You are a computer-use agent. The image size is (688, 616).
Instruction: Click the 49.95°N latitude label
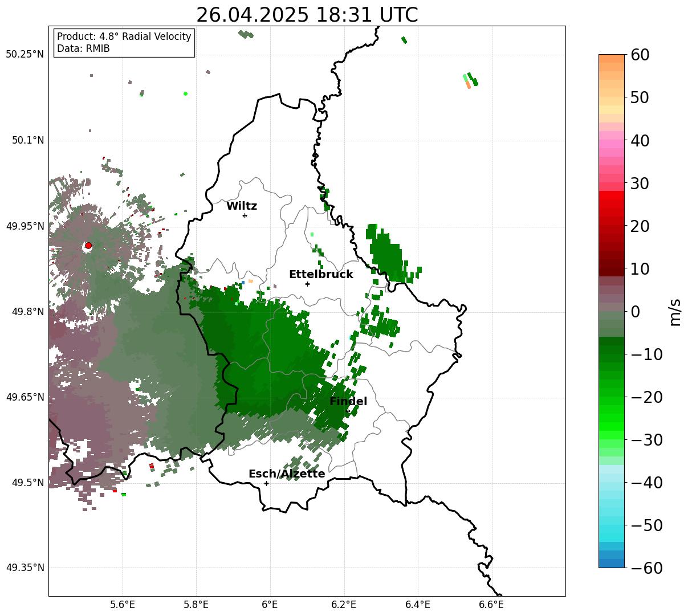coord(25,226)
